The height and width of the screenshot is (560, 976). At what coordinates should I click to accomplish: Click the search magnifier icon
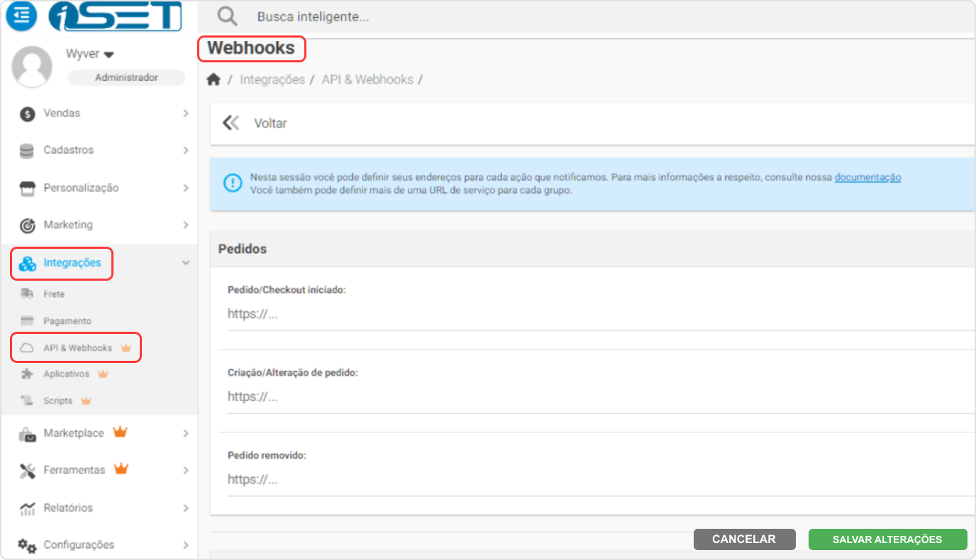click(227, 16)
